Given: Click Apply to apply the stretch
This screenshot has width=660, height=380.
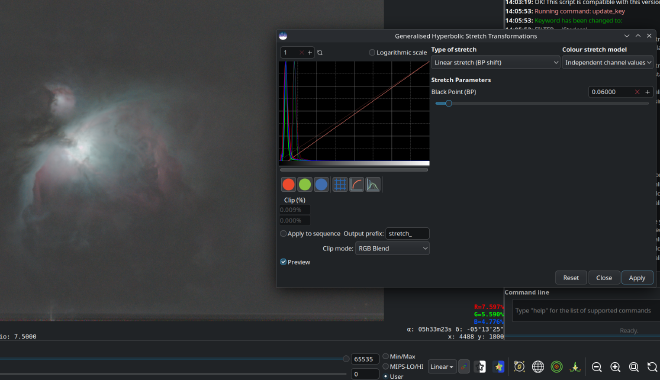Looking at the screenshot, I should (x=637, y=278).
